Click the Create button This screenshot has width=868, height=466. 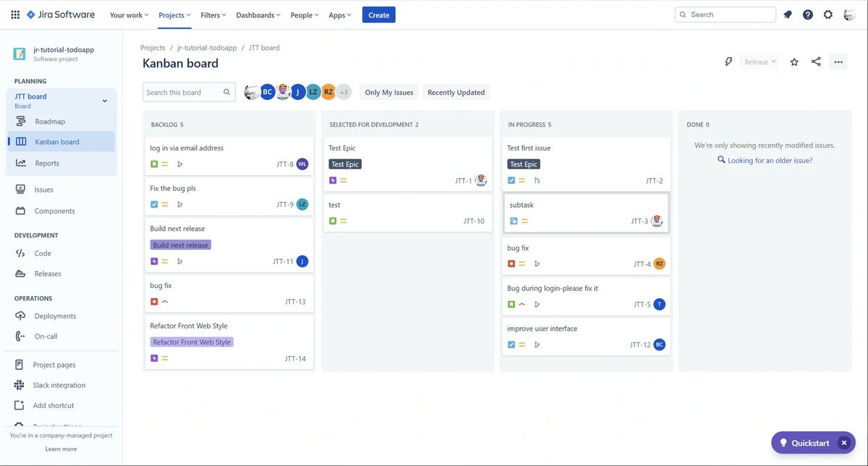pos(379,14)
